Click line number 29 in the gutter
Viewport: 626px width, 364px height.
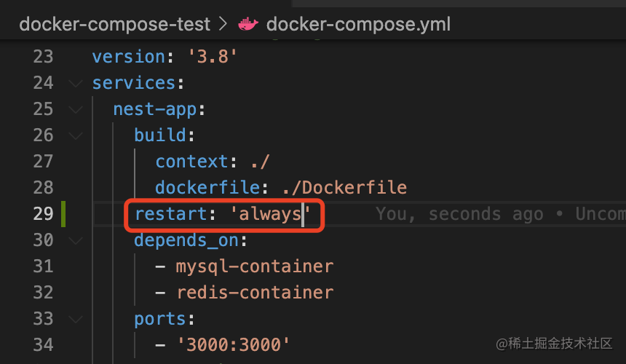(43, 214)
